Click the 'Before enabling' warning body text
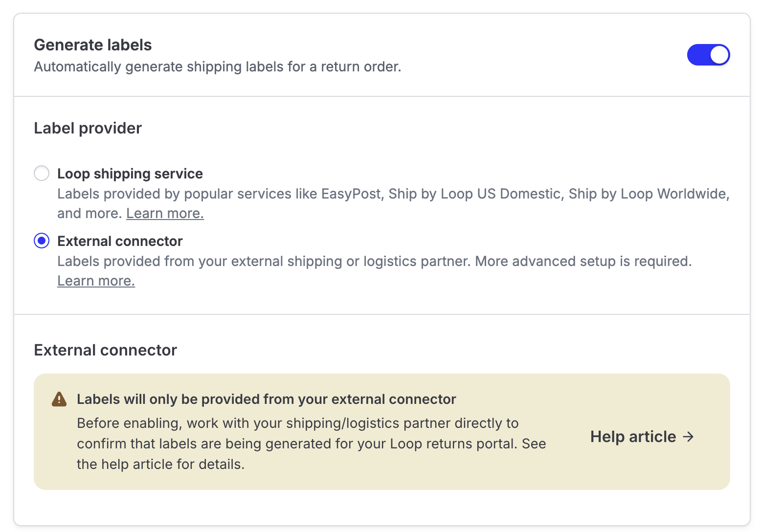This screenshot has height=532, width=761. click(312, 443)
